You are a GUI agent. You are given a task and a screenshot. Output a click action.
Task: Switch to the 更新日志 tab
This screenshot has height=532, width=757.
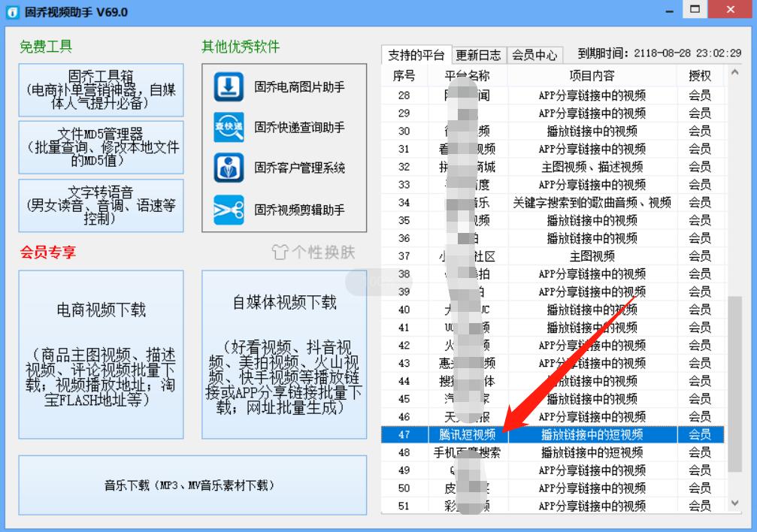[x=478, y=54]
